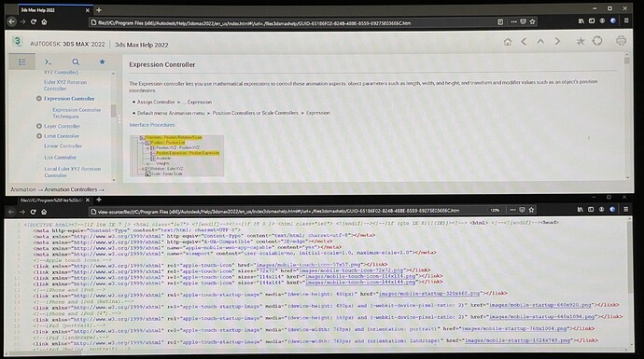
Task: Print the Expression Controller help page
Action: point(621,41)
